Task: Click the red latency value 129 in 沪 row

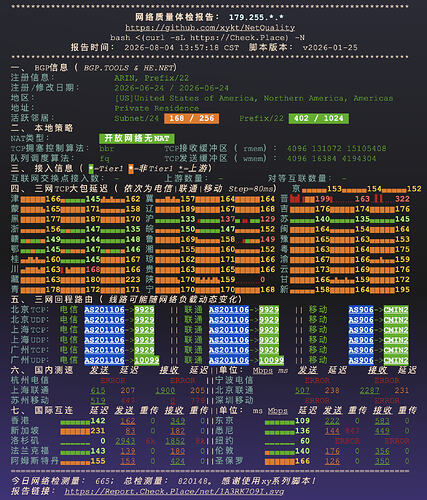Action: (x=268, y=219)
